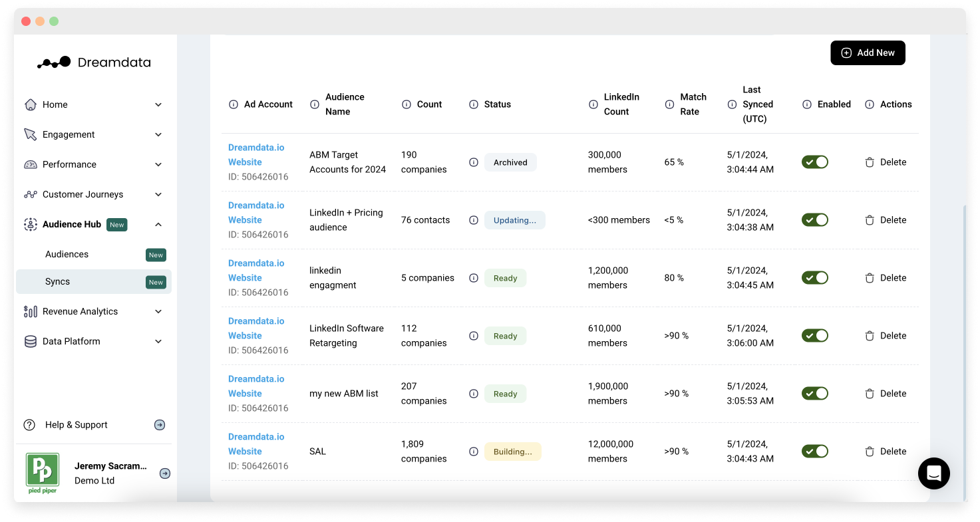The image size is (980, 522).
Task: Click the Archived status badge
Action: [510, 162]
